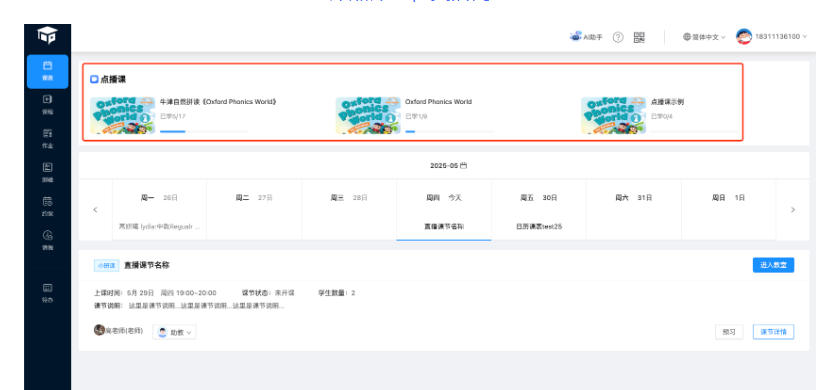The image size is (816, 390).
Task: Open the QR code icon in the header
Action: 639,37
